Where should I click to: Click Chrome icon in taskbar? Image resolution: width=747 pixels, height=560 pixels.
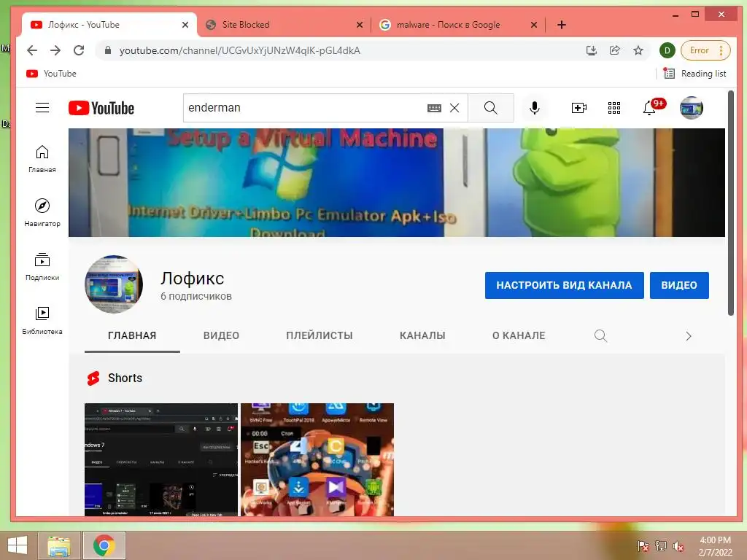(104, 545)
